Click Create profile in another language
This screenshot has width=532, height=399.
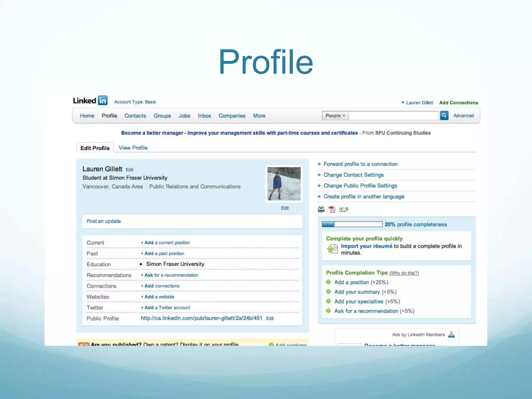point(364,197)
